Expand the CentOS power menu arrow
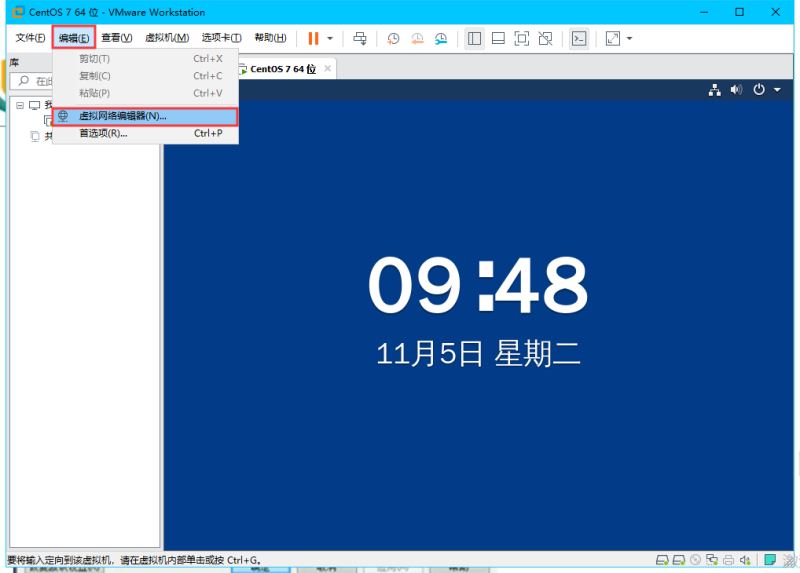Screen dimensions: 800x573 tap(777, 89)
